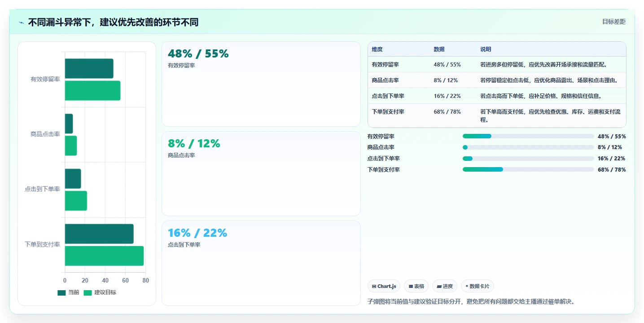Click the 有效停留率 current-value bar in chart

[x=89, y=68]
